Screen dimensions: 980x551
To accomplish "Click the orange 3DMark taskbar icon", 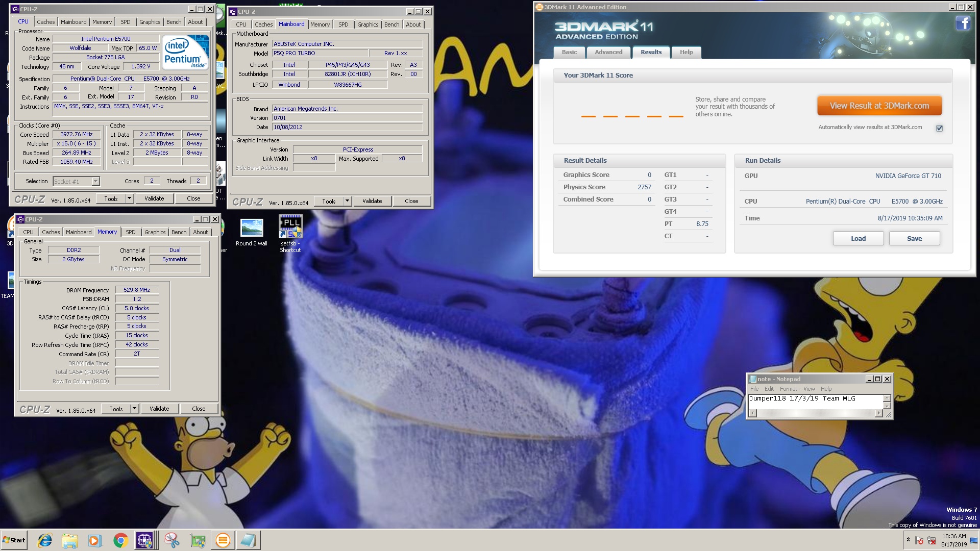I will [223, 540].
